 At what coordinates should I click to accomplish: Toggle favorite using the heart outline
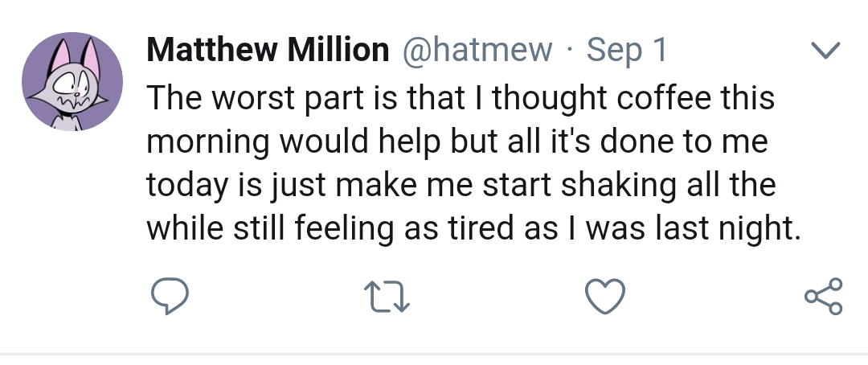point(605,298)
